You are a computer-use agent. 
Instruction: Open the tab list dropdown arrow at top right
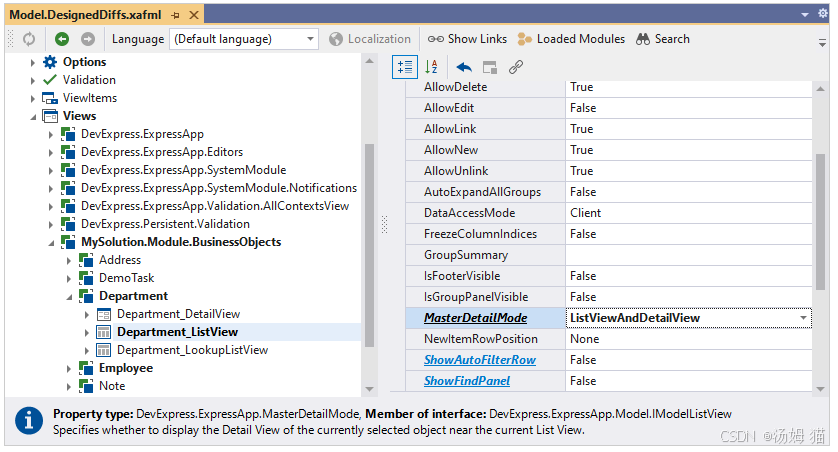(x=805, y=15)
